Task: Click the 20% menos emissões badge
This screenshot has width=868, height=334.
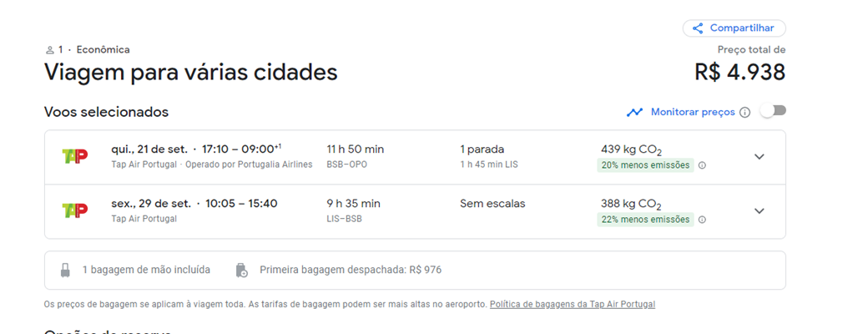Action: point(645,165)
